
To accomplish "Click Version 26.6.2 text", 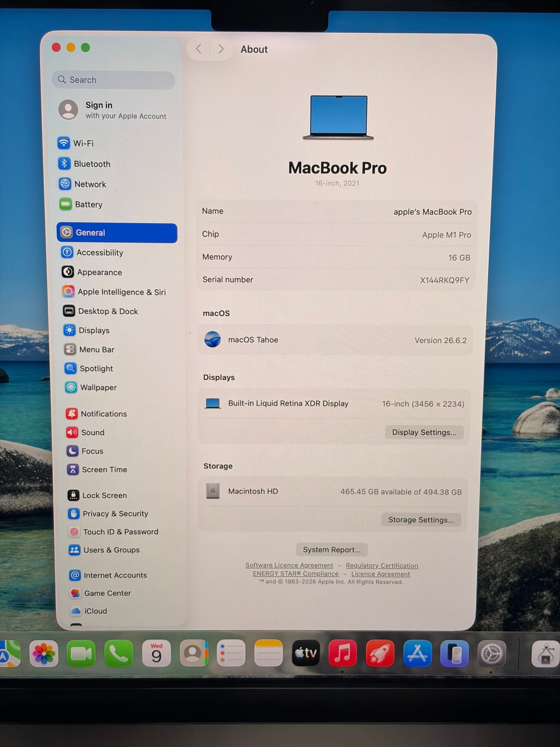I will pos(441,340).
